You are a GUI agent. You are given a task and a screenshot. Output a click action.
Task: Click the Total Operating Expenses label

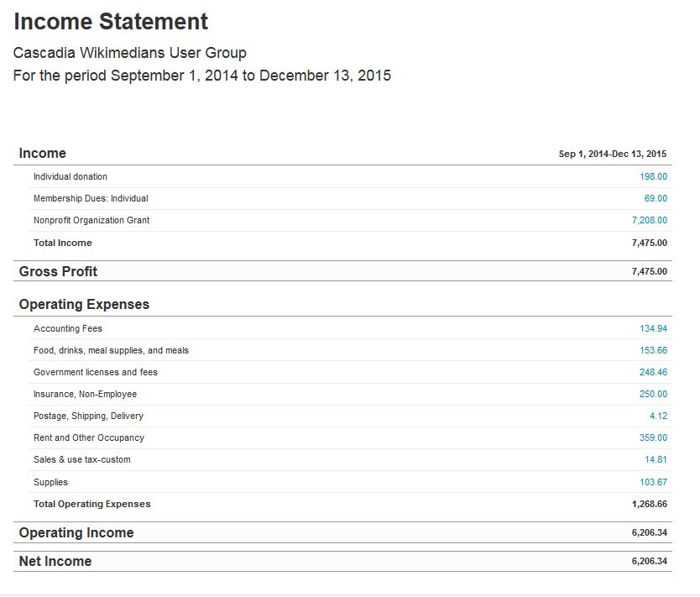click(92, 504)
